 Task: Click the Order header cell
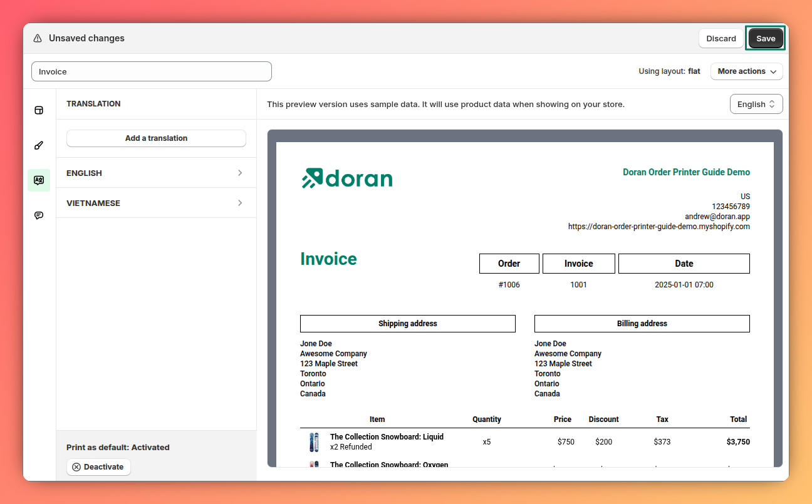(509, 264)
